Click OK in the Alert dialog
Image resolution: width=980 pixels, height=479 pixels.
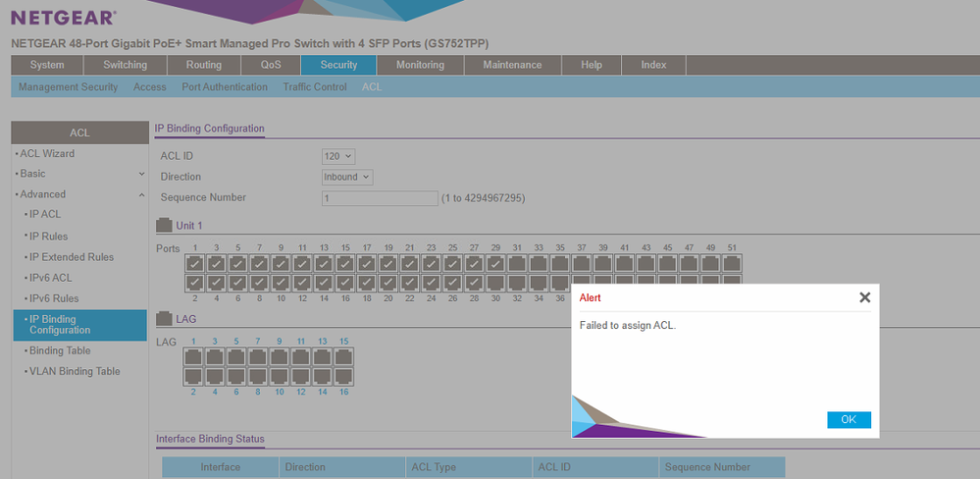pyautogui.click(x=849, y=419)
